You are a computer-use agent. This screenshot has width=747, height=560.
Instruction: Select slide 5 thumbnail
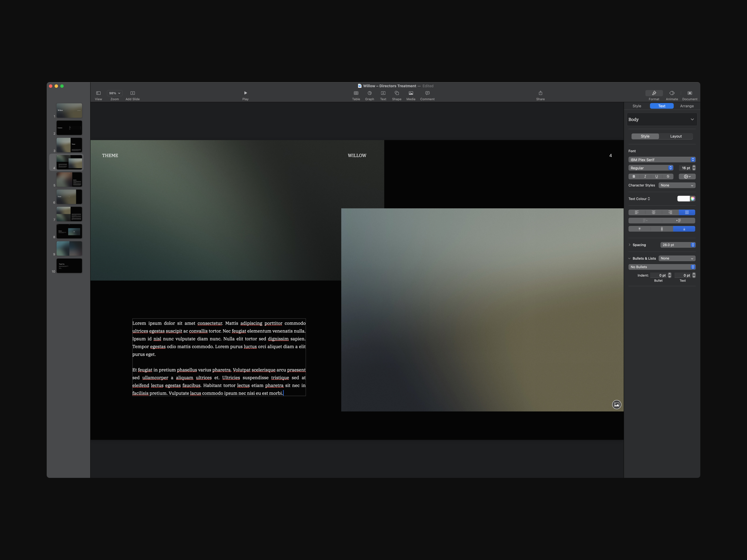tap(69, 180)
